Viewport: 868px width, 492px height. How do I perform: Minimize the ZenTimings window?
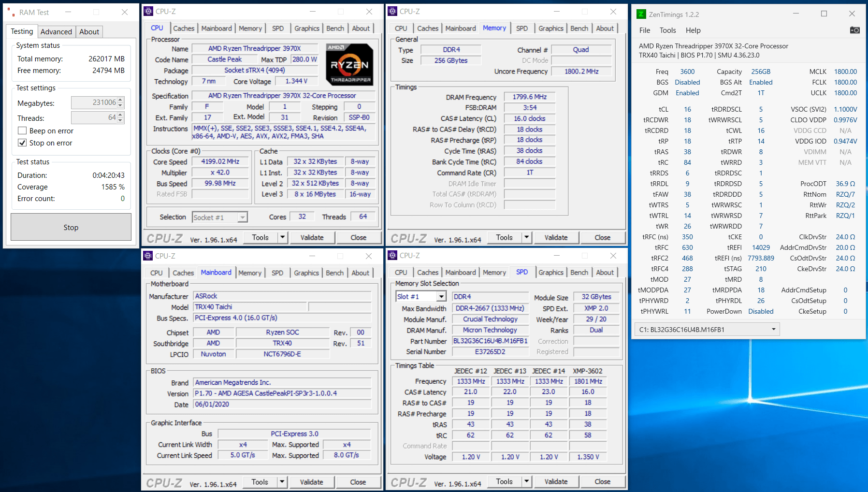point(796,14)
